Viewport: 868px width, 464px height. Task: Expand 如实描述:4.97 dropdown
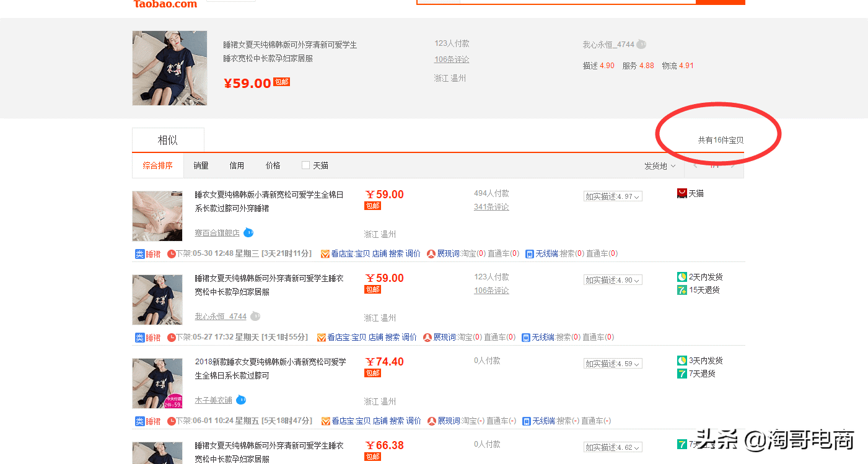(613, 196)
